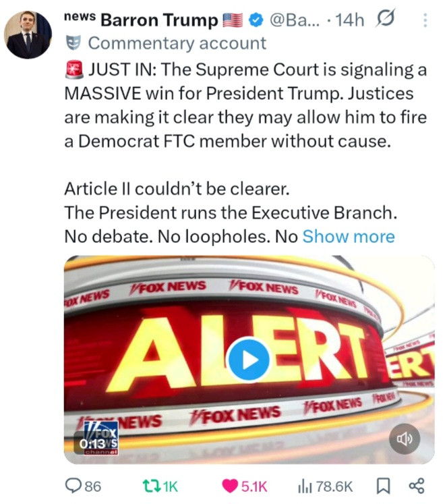Click the mask icon beside Commentary account
This screenshot has width=443, height=504.
tap(73, 43)
